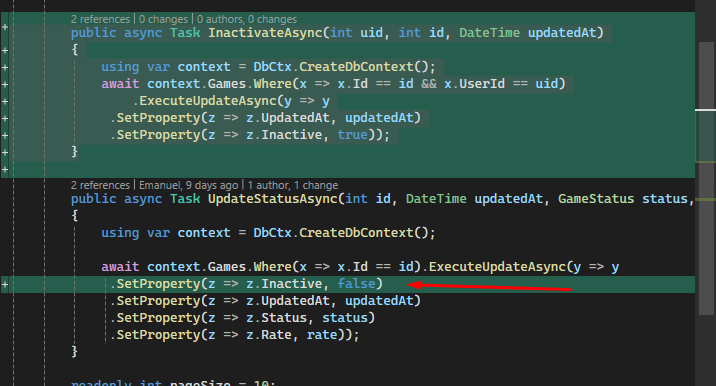716x386 pixels.
Task: Click "z.Inactive" in the line ending with false
Action: click(x=284, y=284)
